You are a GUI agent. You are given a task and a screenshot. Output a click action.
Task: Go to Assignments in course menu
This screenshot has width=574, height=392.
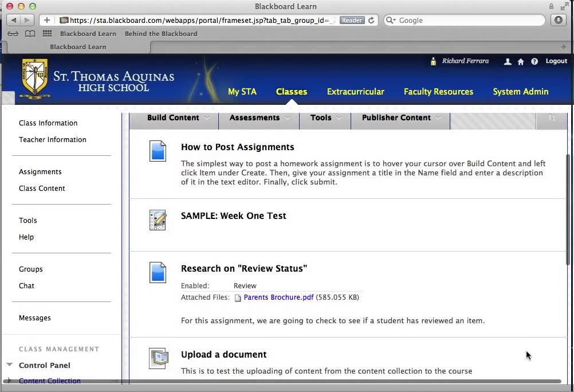click(40, 172)
